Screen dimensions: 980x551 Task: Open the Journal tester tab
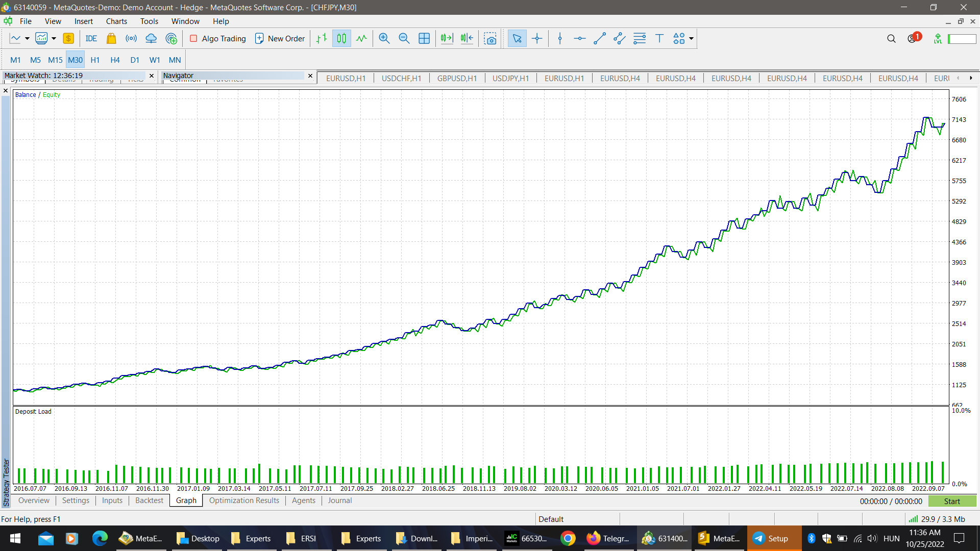pyautogui.click(x=339, y=500)
